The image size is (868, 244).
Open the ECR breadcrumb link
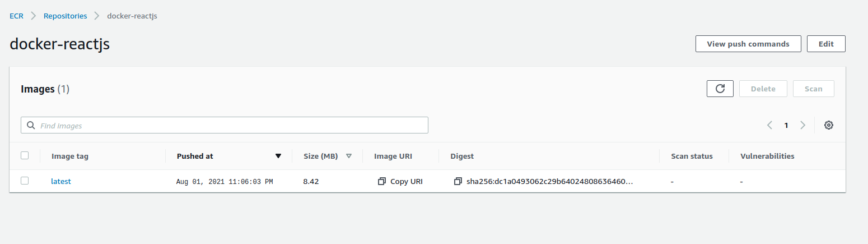pyautogui.click(x=16, y=16)
